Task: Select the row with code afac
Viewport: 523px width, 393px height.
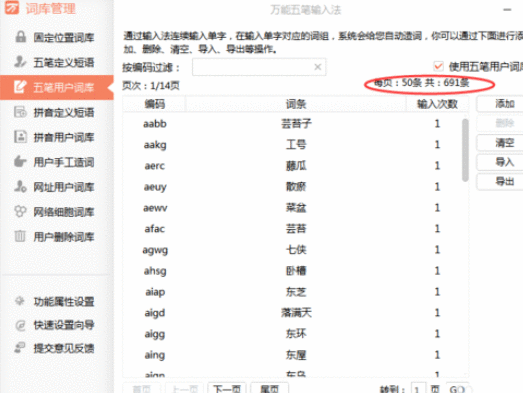Action: point(293,229)
